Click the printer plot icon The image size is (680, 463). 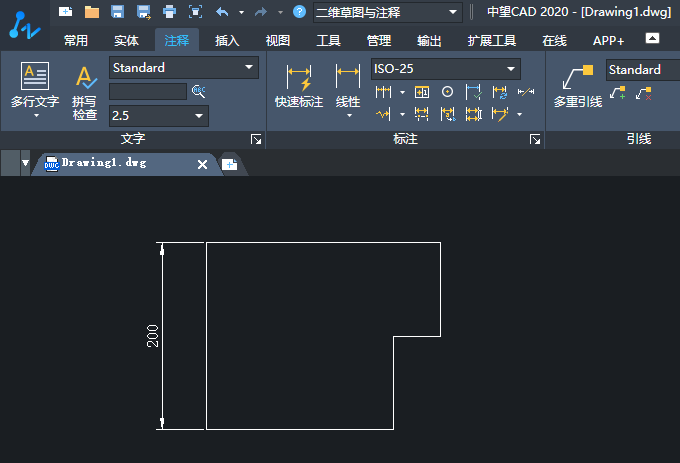169,12
